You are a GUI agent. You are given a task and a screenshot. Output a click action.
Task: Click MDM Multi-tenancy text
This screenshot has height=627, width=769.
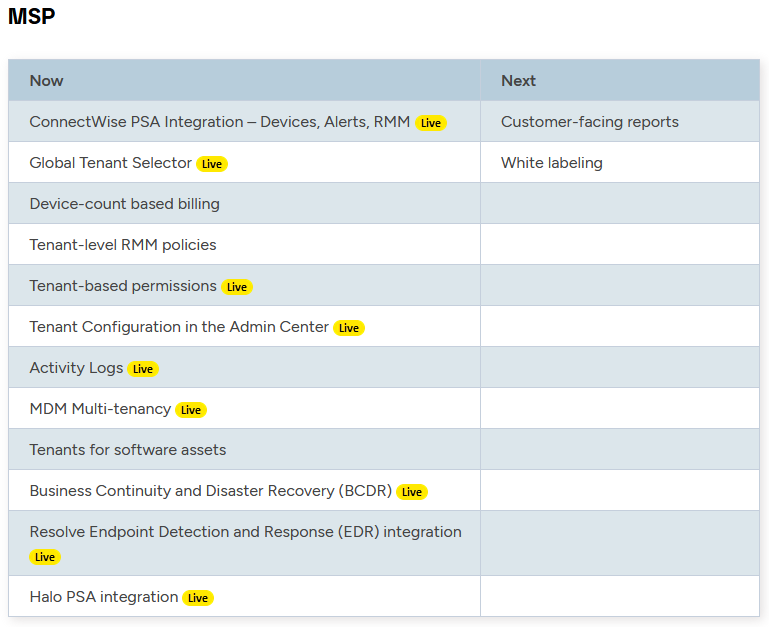point(100,409)
